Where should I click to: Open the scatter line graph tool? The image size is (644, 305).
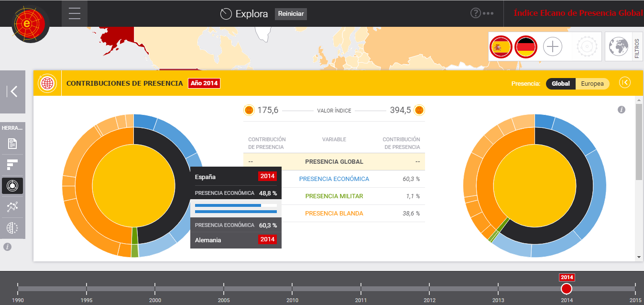(12, 207)
